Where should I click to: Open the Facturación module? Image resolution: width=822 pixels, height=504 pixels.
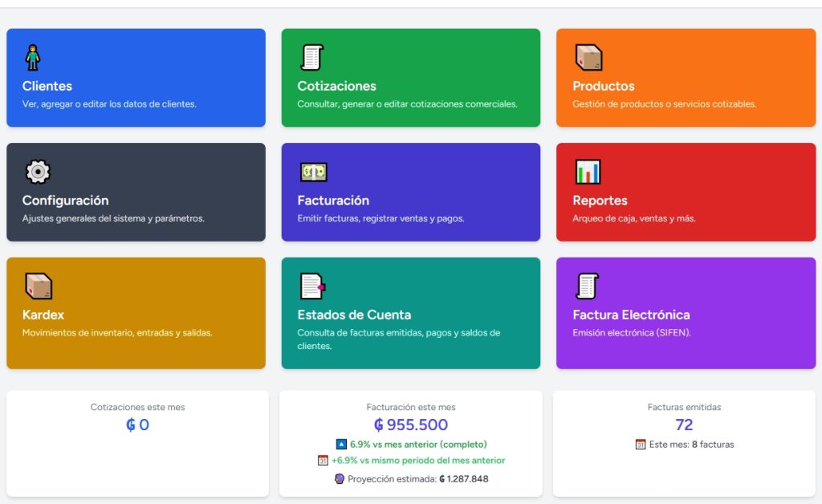[x=411, y=191]
